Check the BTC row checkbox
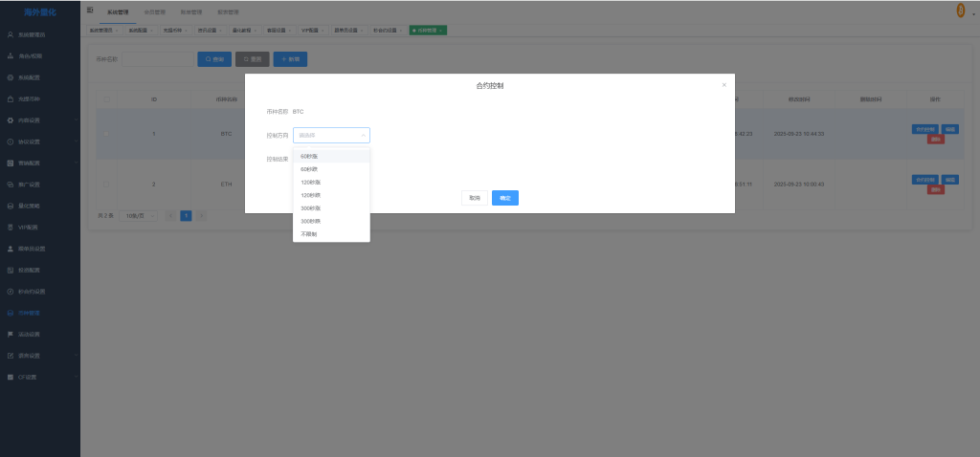 pos(106,134)
